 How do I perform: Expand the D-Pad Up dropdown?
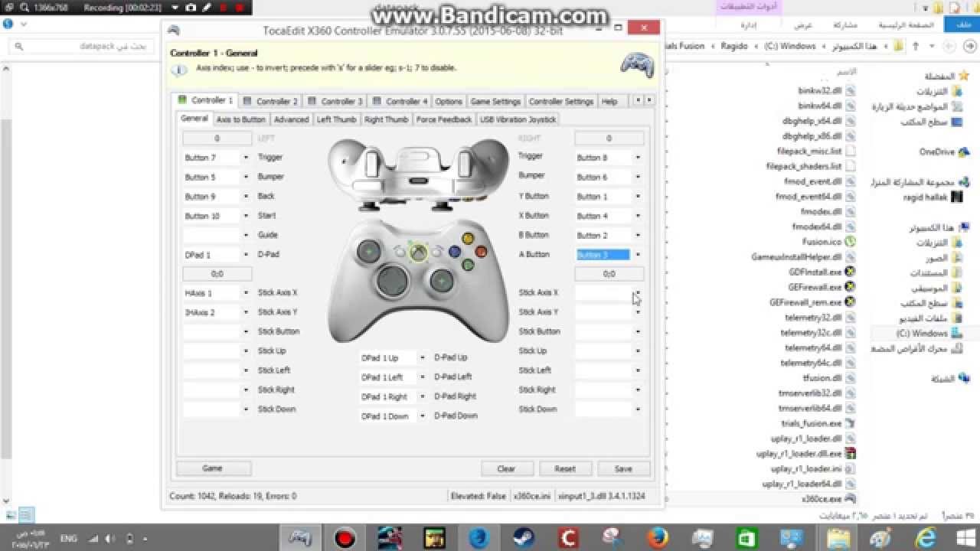coord(422,357)
